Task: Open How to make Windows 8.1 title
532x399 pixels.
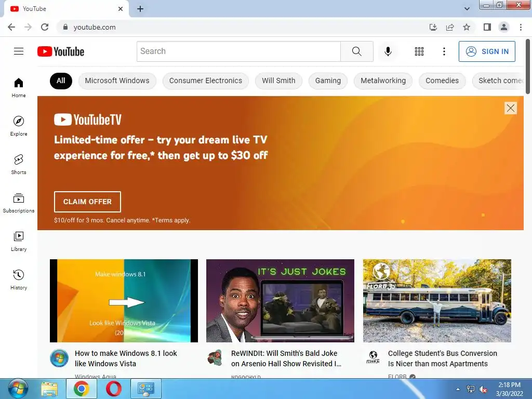Action: [126, 358]
